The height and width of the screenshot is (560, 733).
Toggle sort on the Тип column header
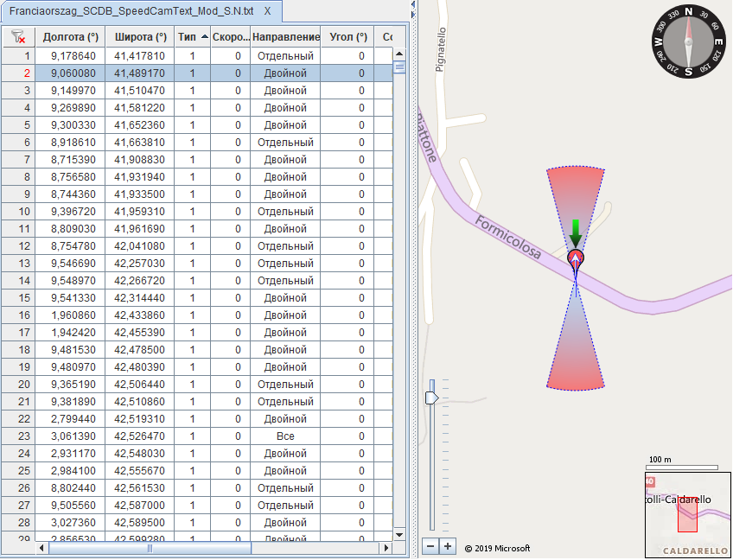click(192, 37)
